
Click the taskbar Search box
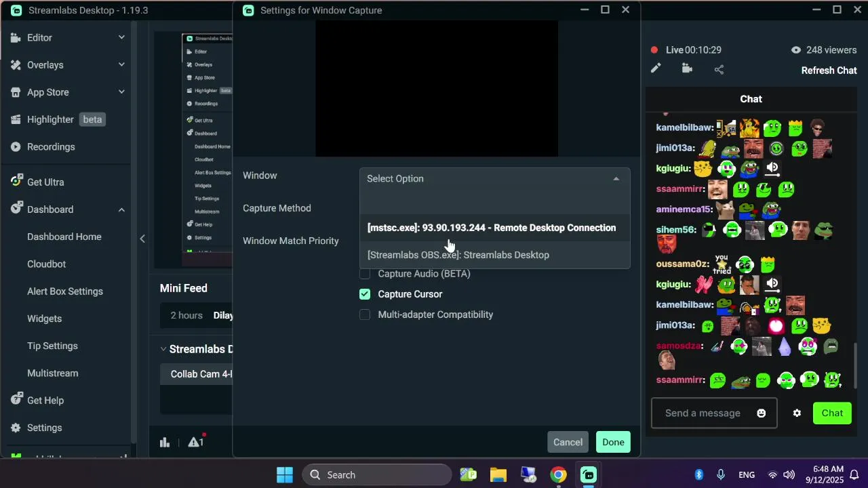[x=377, y=474]
